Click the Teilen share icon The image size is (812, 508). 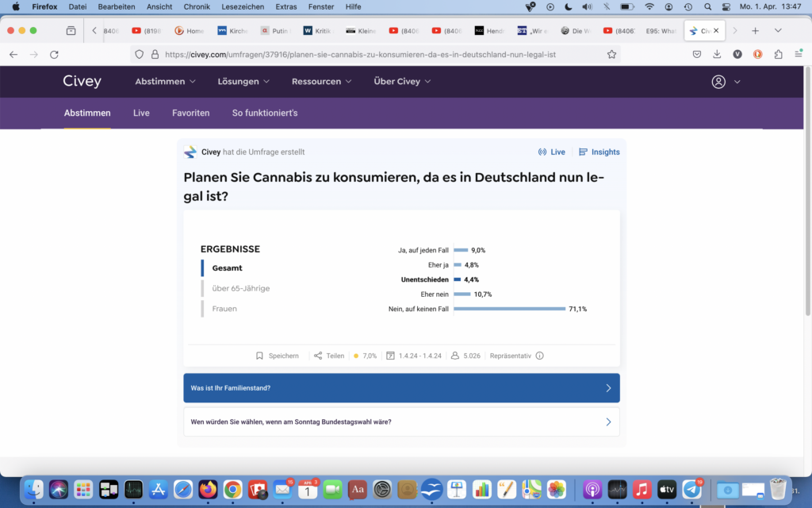point(318,356)
